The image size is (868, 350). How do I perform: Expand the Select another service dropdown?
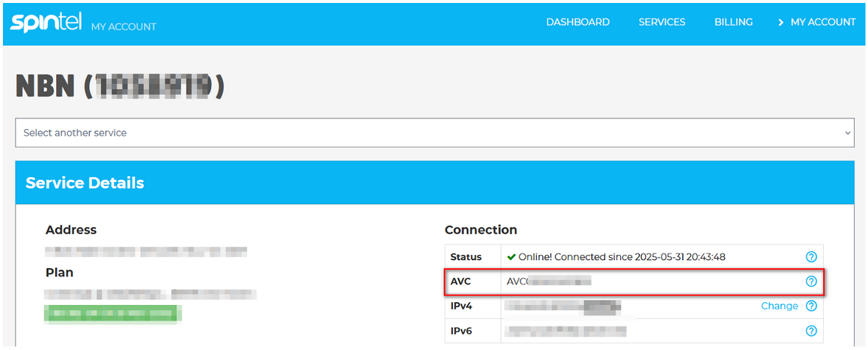(434, 133)
